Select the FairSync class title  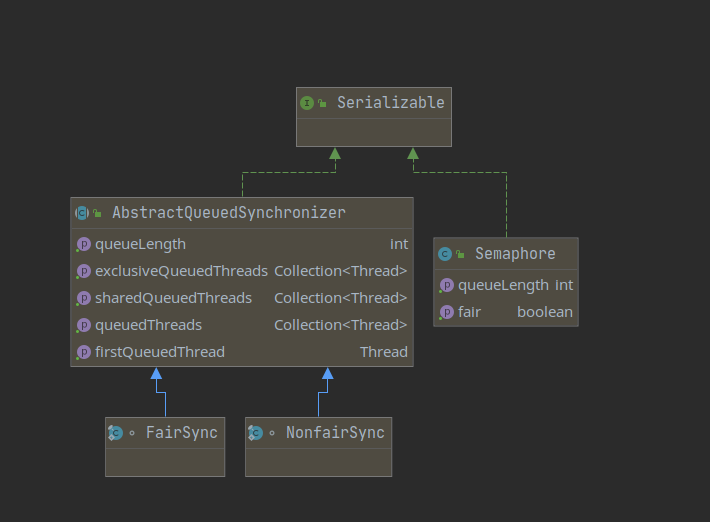[182, 432]
